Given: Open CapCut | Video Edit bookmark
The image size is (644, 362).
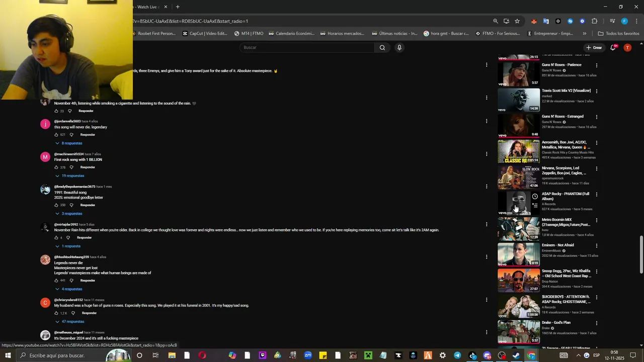Looking at the screenshot, I should pyautogui.click(x=205, y=34).
